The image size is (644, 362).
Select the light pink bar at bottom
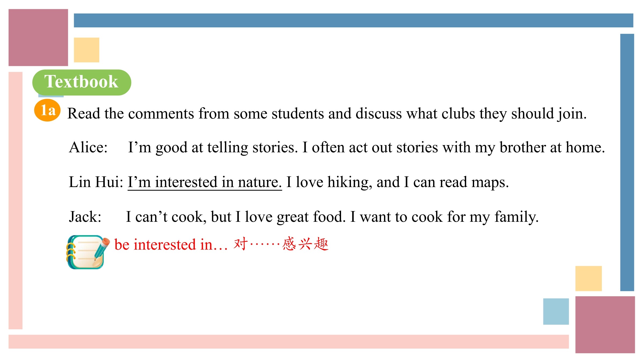[289, 342]
